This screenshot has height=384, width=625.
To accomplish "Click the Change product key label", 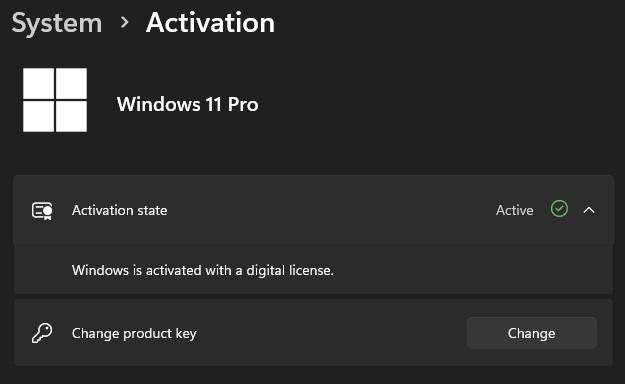I will pos(134,333).
